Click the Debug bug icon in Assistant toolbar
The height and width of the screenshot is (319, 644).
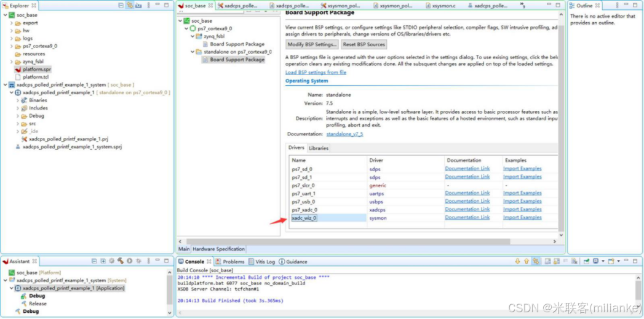(x=139, y=261)
